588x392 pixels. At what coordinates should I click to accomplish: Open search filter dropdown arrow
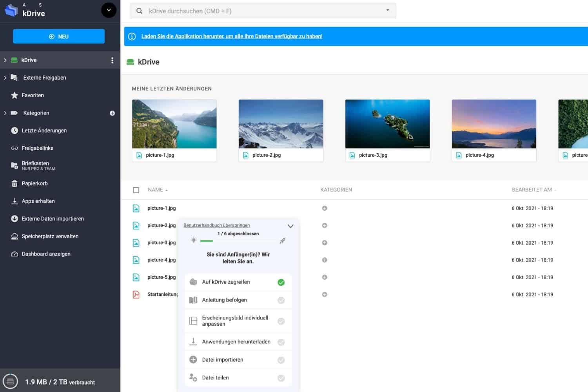[388, 11]
